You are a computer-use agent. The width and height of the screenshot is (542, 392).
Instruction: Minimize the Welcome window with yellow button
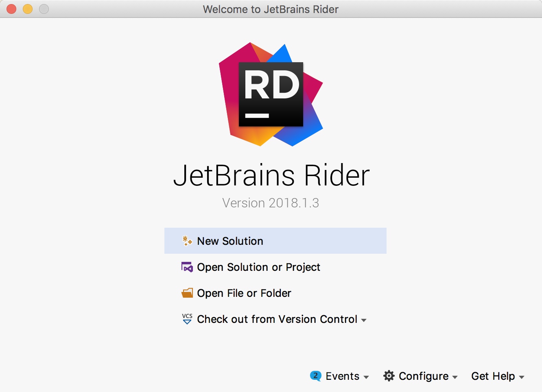(x=28, y=9)
